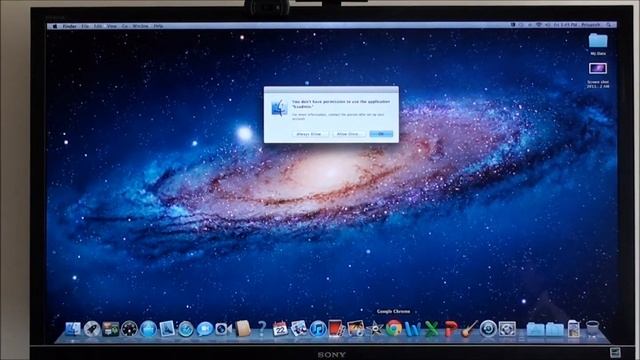Screen dimensions: 640x360
Task: Click the Wi-Fi status menu icon
Action: click(x=539, y=25)
